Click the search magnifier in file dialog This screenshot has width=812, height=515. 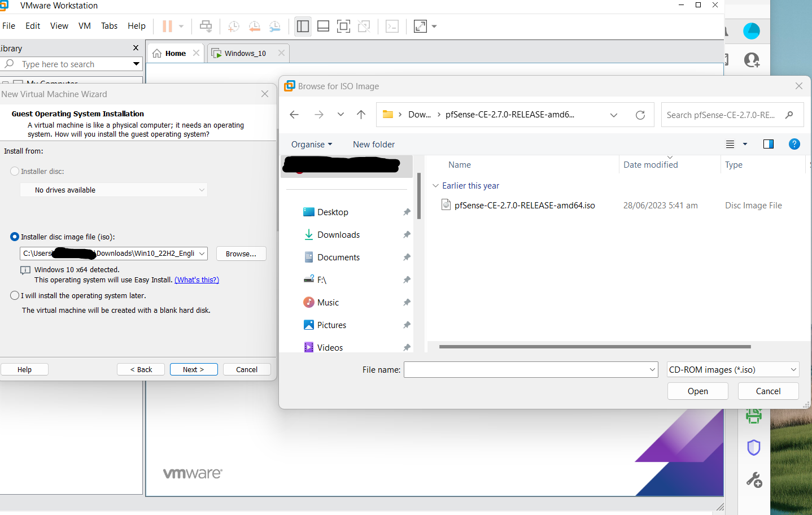pyautogui.click(x=789, y=115)
